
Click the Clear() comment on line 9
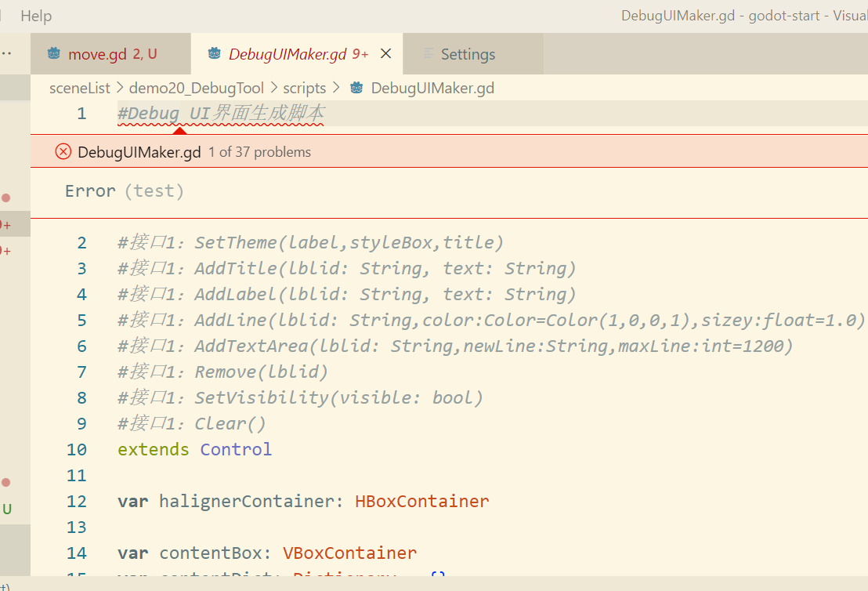(x=191, y=424)
